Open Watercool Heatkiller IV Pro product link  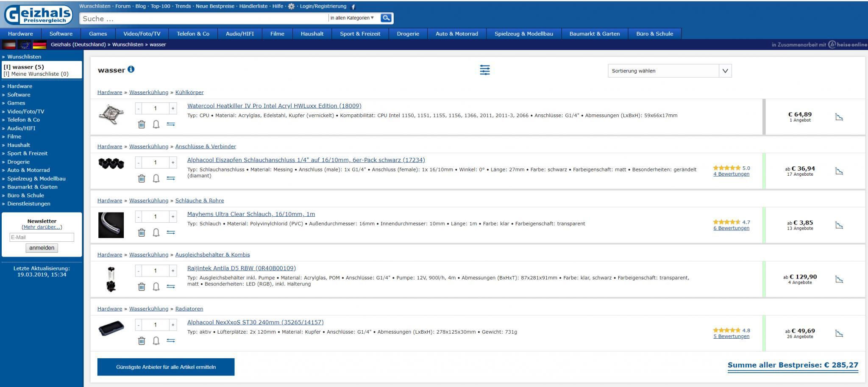pyautogui.click(x=274, y=106)
